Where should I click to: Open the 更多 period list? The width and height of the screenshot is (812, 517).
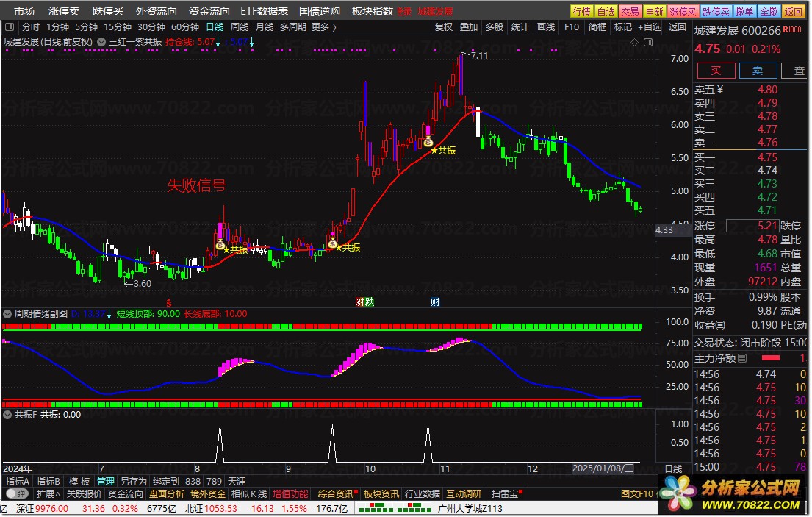click(x=323, y=27)
